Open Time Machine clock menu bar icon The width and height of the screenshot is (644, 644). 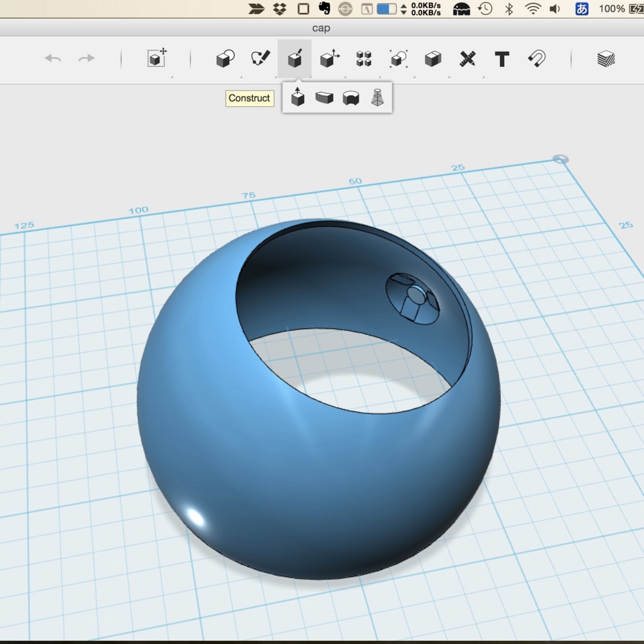pyautogui.click(x=486, y=8)
